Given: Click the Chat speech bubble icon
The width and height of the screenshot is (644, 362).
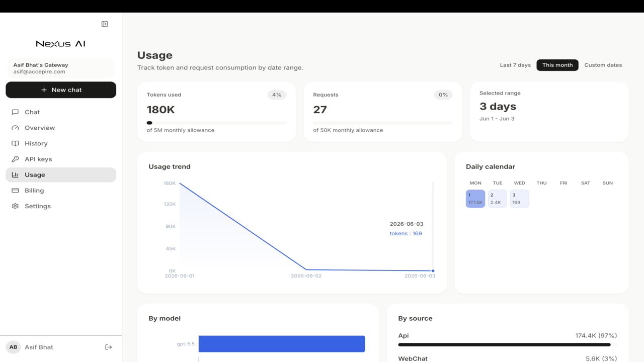Looking at the screenshot, I should click(15, 112).
